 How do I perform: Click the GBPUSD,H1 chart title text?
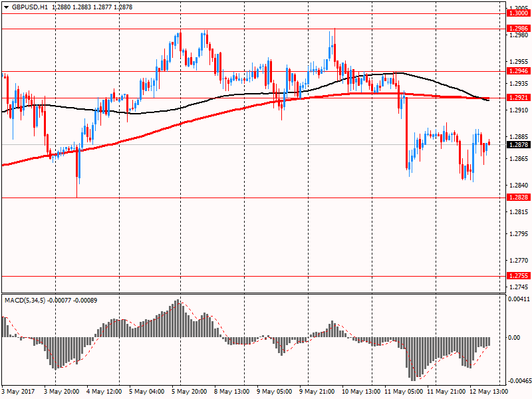coord(29,7)
